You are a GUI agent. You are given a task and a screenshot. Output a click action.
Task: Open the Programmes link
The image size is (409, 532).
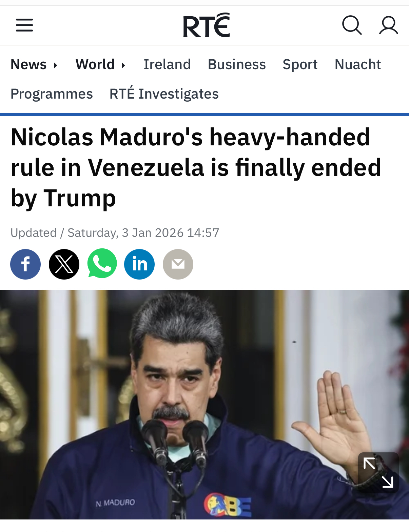[52, 94]
